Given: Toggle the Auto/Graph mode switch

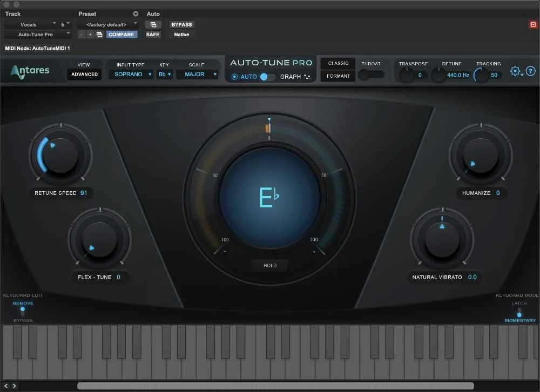Looking at the screenshot, I should point(268,77).
